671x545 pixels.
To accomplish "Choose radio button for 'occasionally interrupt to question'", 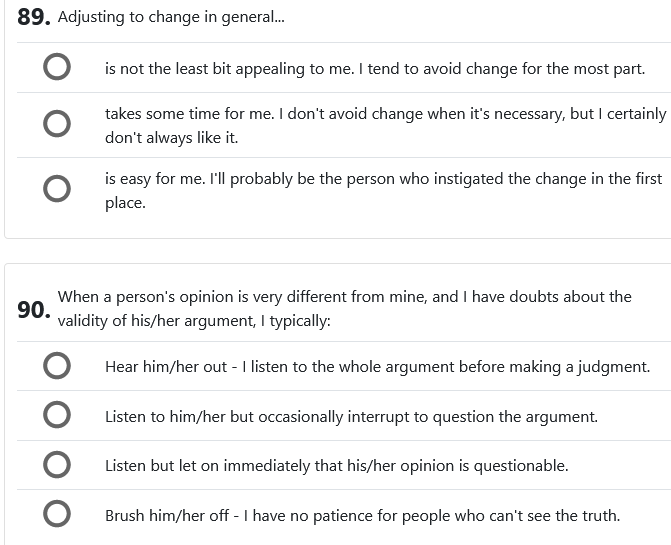I will click(x=57, y=416).
